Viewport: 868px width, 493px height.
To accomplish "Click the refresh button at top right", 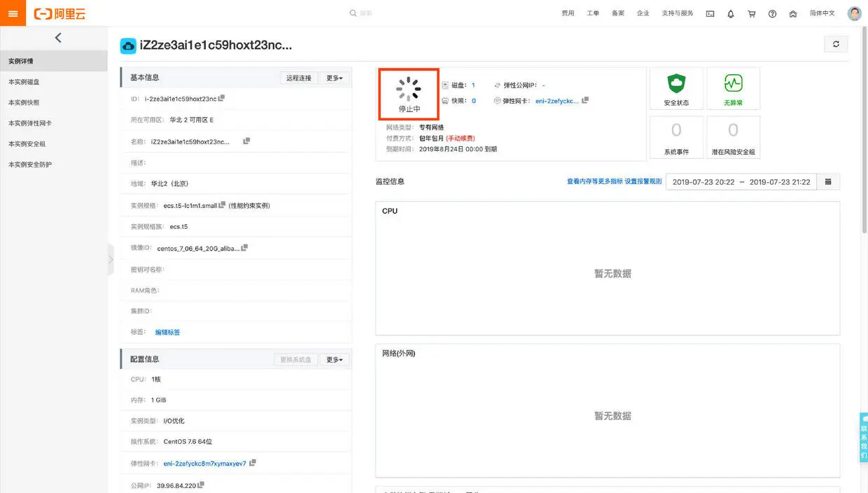I will [x=836, y=44].
